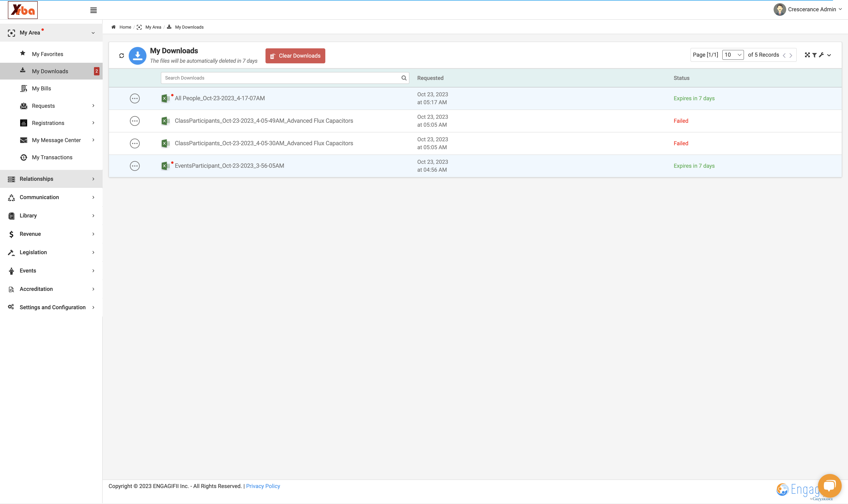Click the hamburger menu icon

93,10
